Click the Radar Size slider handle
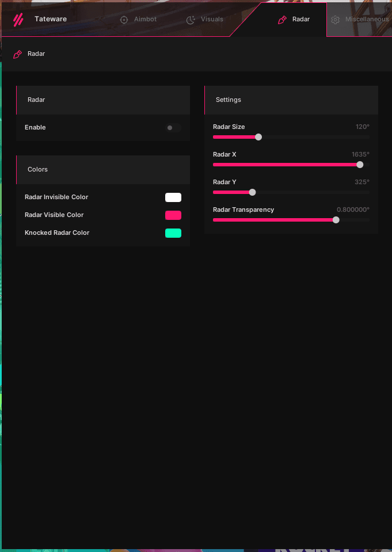Viewport: 392px width, 552px height. point(258,137)
